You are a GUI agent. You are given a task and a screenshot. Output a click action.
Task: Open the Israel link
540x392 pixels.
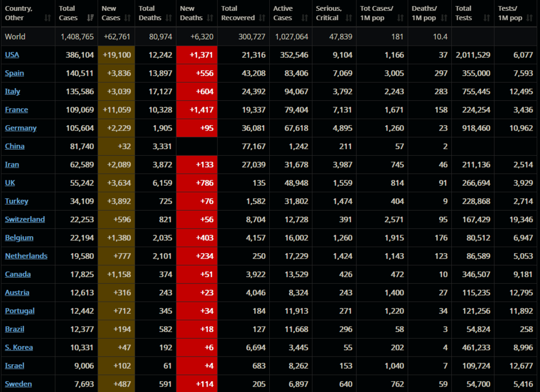pyautogui.click(x=15, y=365)
